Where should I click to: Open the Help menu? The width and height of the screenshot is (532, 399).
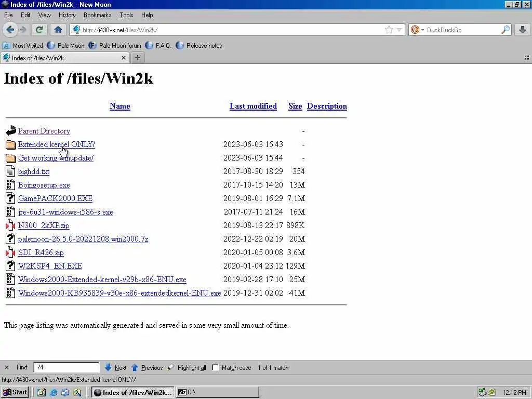point(147,15)
